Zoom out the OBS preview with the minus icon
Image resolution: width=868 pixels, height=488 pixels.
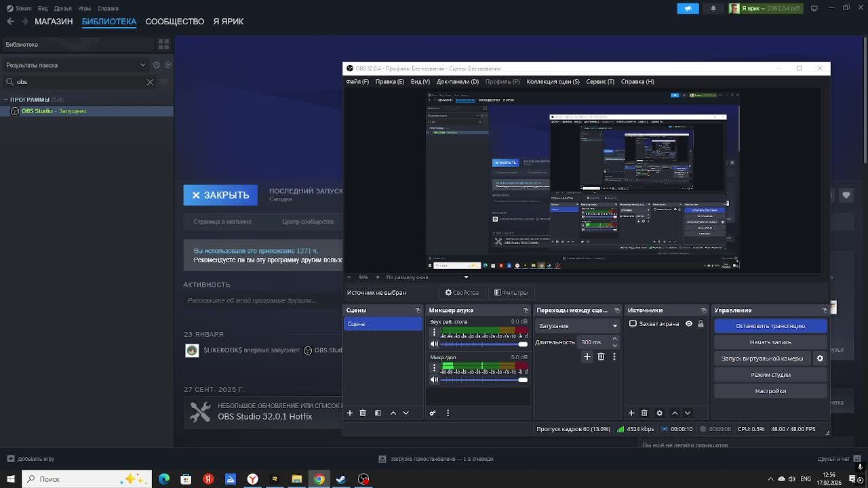349,277
